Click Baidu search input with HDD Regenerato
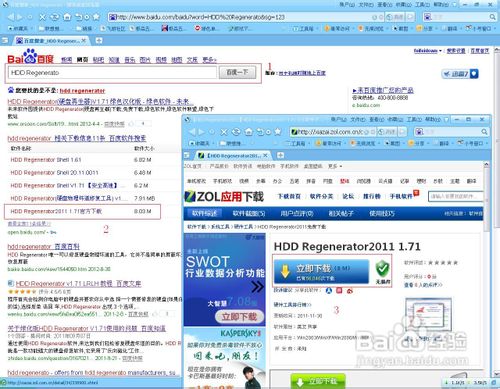Viewport: 500px width, 389px height. point(112,73)
